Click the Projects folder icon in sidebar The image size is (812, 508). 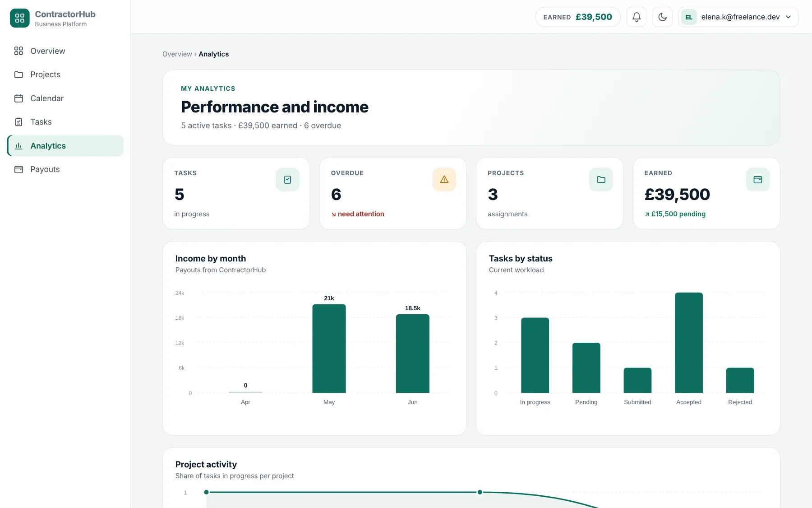(x=18, y=75)
